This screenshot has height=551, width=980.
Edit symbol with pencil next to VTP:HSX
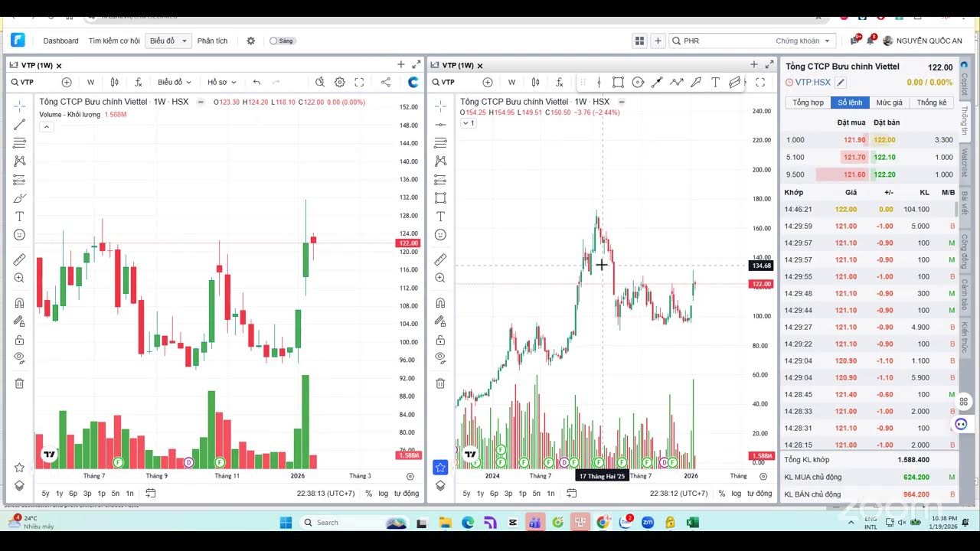(x=840, y=82)
